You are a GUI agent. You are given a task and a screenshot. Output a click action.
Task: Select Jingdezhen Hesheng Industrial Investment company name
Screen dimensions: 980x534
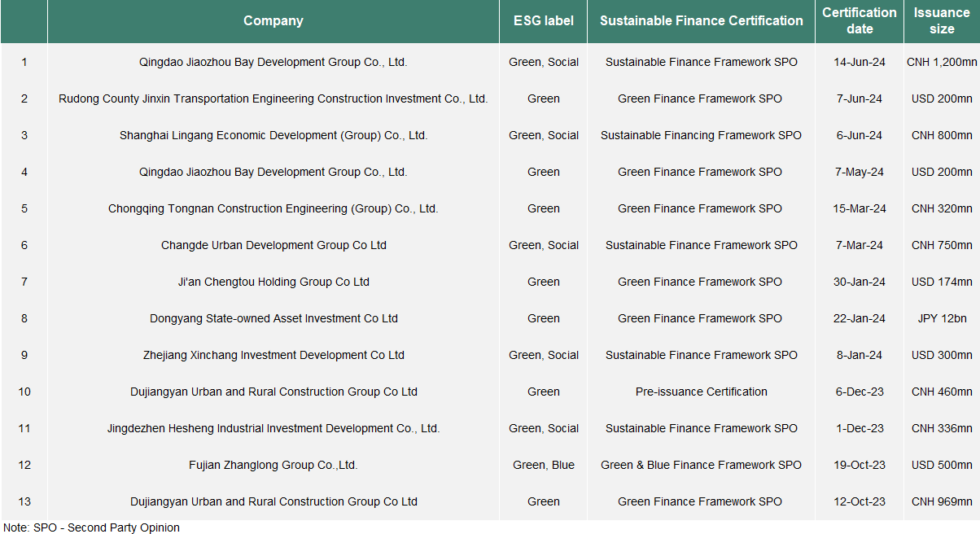point(273,428)
